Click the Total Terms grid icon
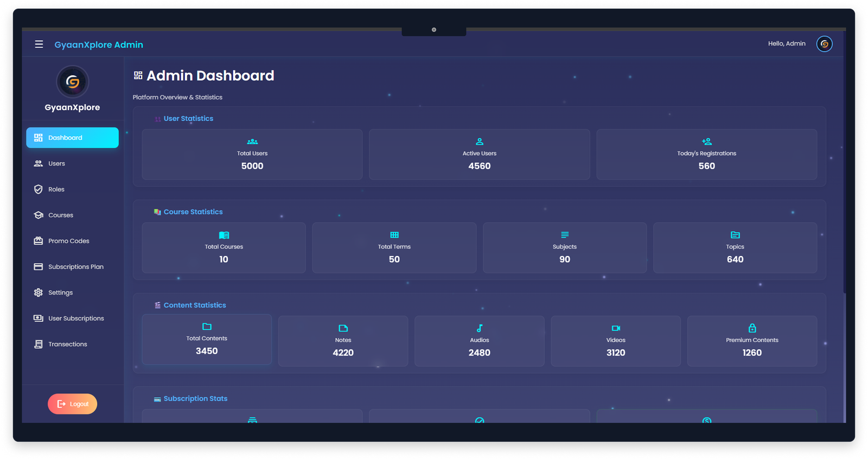 [394, 235]
